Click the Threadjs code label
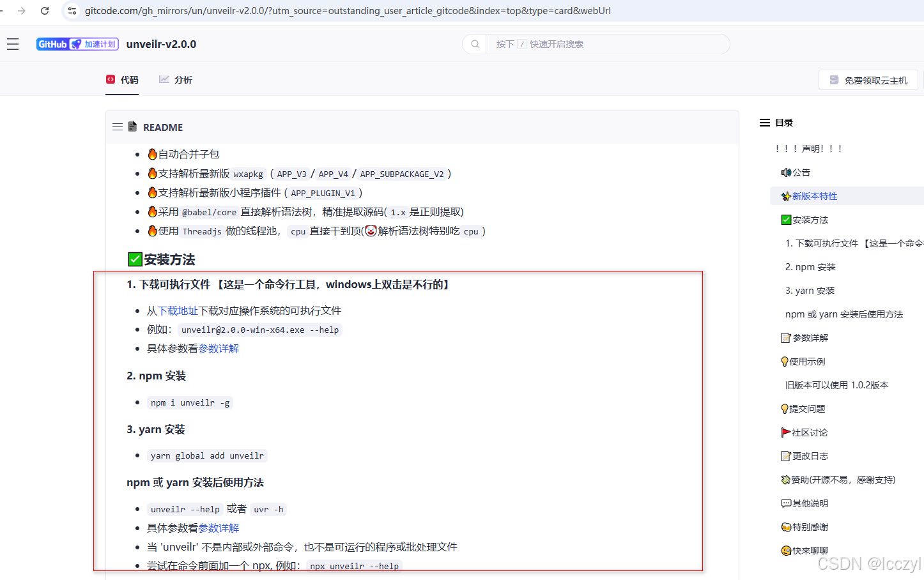 [202, 231]
